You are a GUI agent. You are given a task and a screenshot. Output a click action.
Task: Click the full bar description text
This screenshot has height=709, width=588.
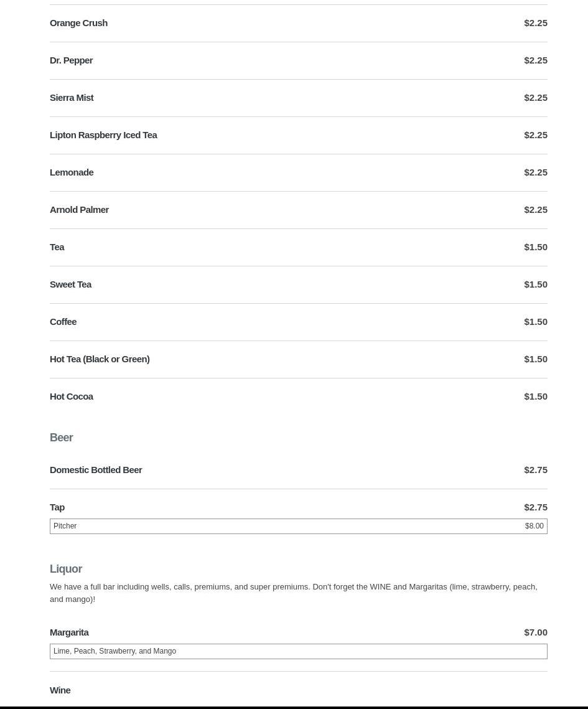293,593
